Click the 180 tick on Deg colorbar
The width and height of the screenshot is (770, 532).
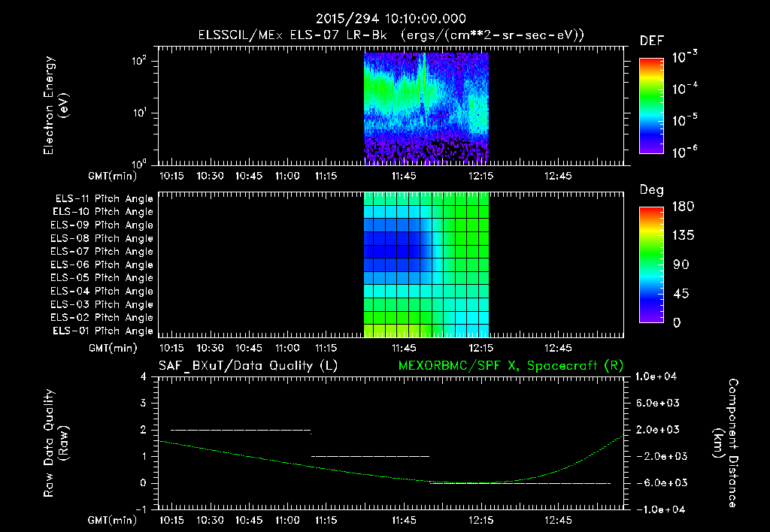coord(683,206)
